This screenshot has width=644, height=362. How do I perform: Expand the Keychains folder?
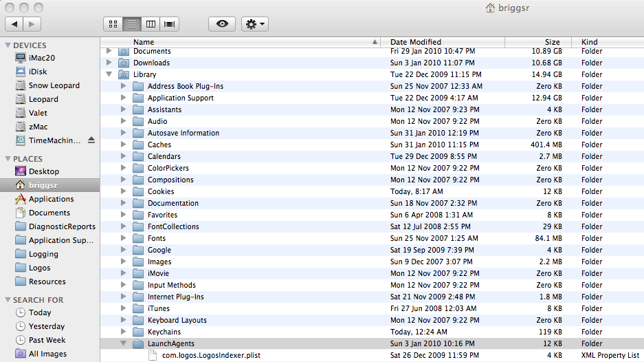tap(123, 332)
